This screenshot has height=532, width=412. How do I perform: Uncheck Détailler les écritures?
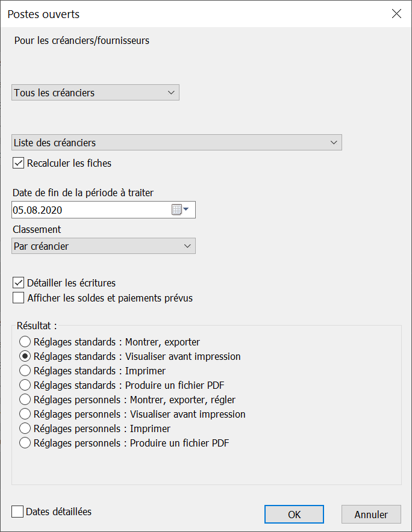coord(18,283)
